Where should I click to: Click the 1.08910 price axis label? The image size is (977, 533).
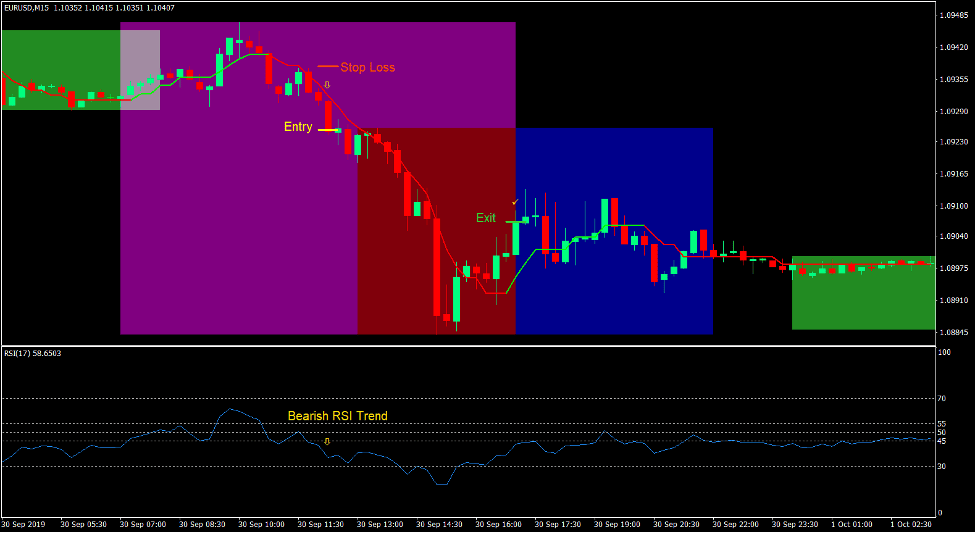click(x=953, y=300)
